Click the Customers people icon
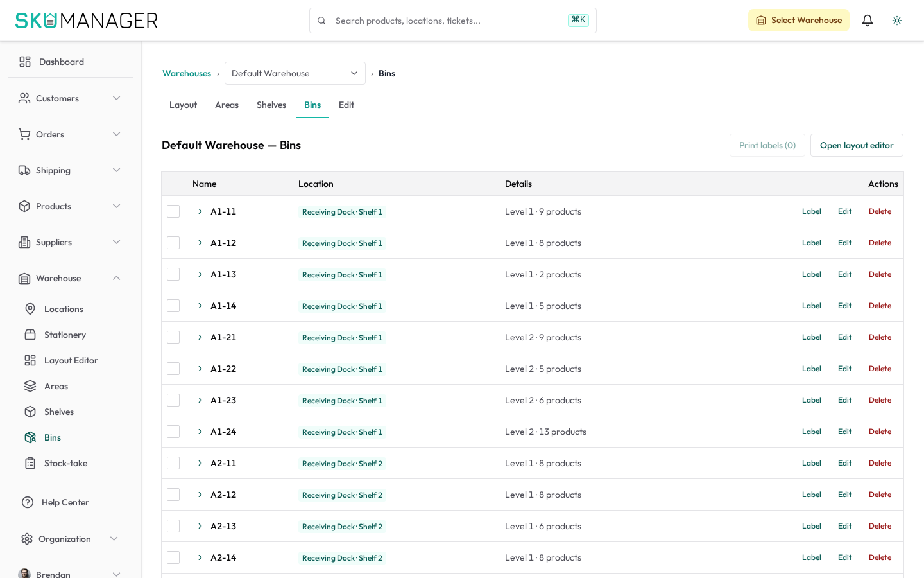 [24, 98]
